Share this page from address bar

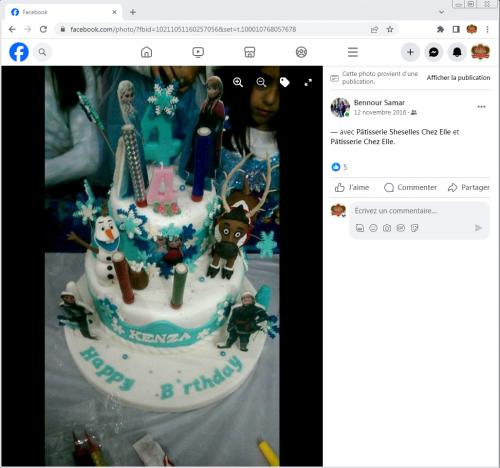(374, 29)
